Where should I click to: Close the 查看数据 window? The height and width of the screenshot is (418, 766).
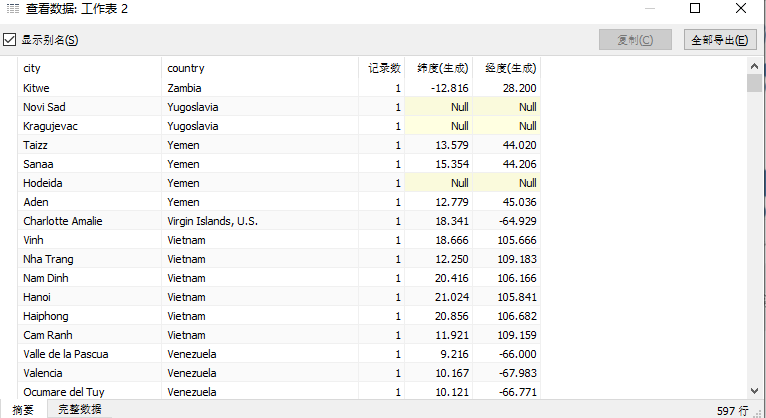(x=741, y=9)
